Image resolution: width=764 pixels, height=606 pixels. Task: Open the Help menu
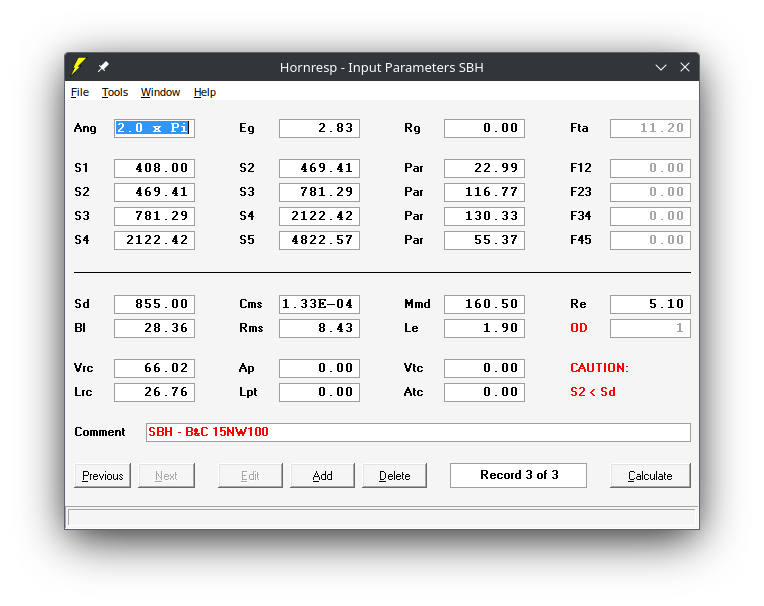205,92
